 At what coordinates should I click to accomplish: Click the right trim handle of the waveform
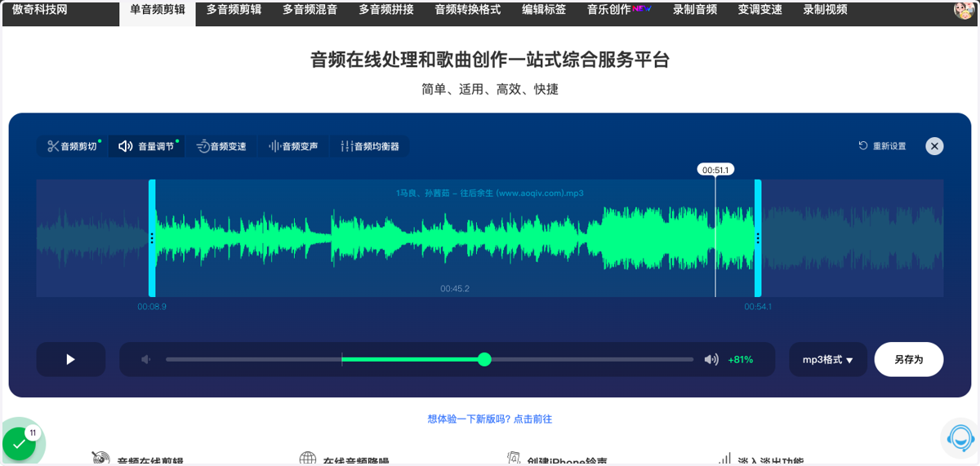click(758, 238)
